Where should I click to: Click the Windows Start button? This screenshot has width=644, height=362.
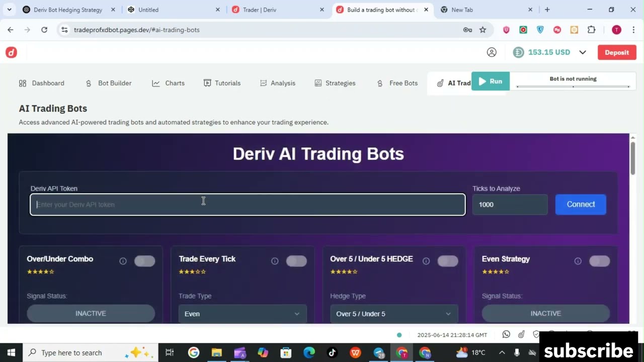pyautogui.click(x=11, y=352)
